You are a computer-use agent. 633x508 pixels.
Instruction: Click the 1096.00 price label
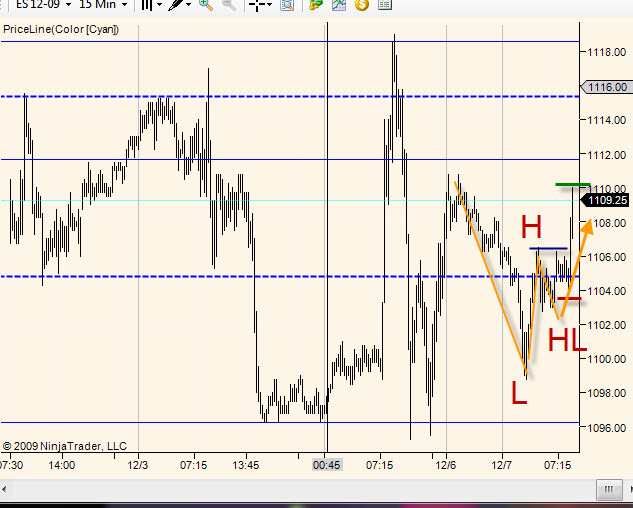click(x=607, y=428)
